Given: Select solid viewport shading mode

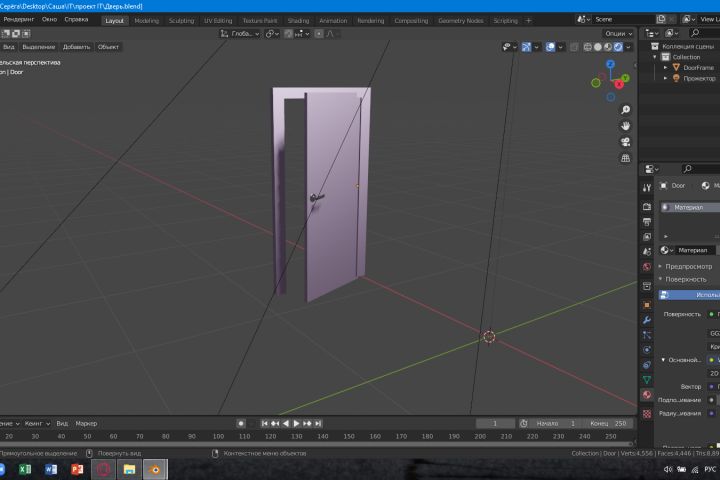Looking at the screenshot, I should (x=597, y=47).
